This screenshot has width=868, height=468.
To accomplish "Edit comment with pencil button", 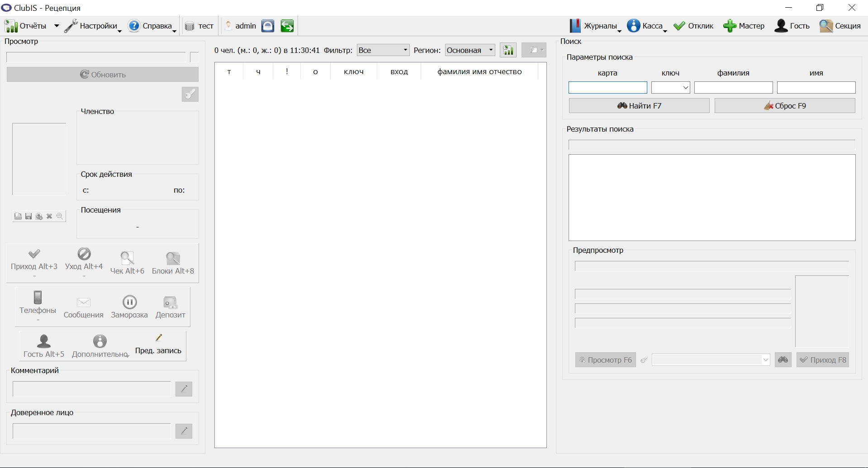I will (x=184, y=389).
